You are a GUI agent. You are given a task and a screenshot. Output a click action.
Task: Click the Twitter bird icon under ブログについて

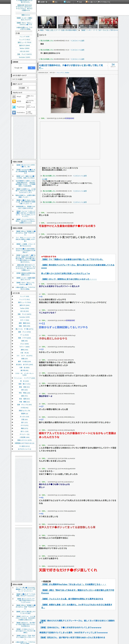14,107
